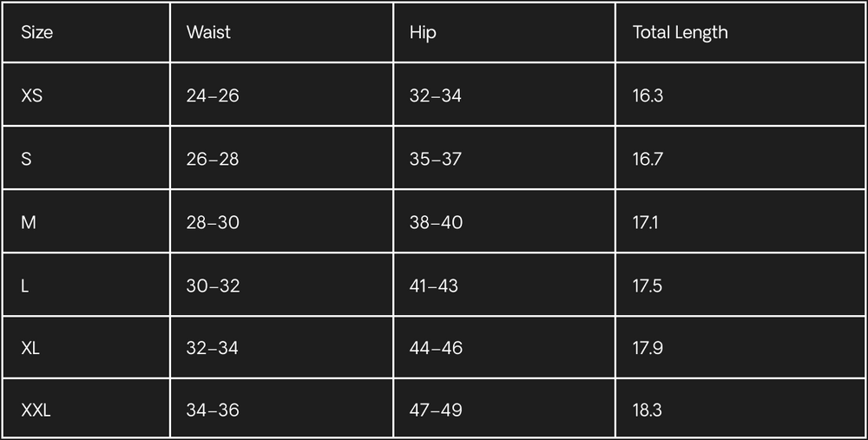Click hip value 32–34
The image size is (868, 440).
pos(436,95)
